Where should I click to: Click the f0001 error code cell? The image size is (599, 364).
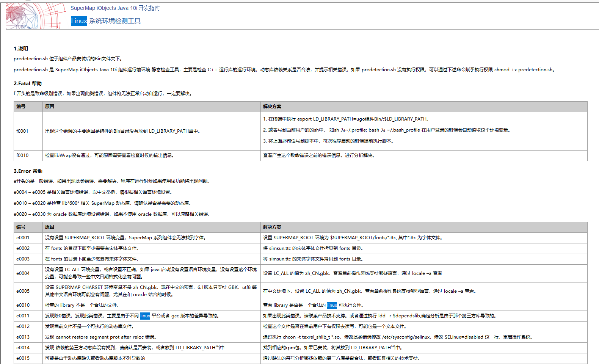pyautogui.click(x=28, y=131)
